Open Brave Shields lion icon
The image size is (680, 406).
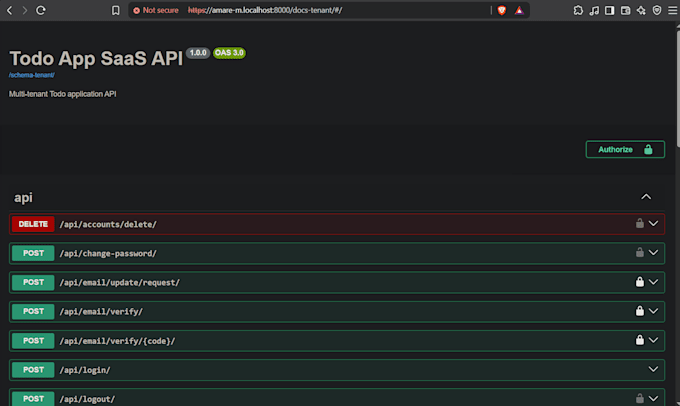[502, 10]
